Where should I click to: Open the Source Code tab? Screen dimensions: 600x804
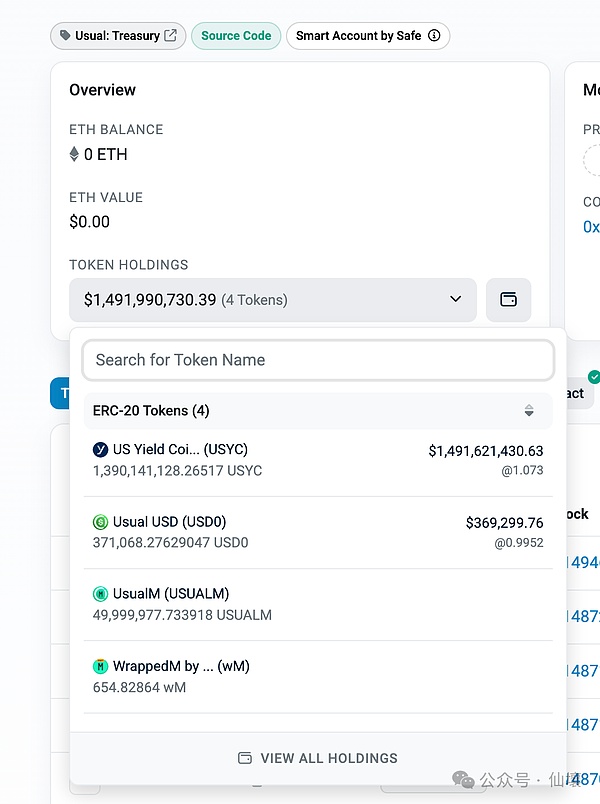pyautogui.click(x=236, y=36)
